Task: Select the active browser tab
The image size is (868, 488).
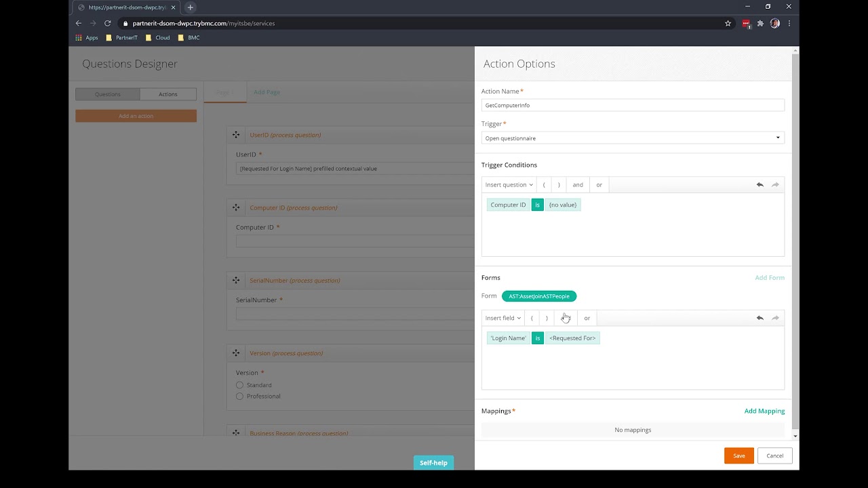Action: (x=126, y=7)
